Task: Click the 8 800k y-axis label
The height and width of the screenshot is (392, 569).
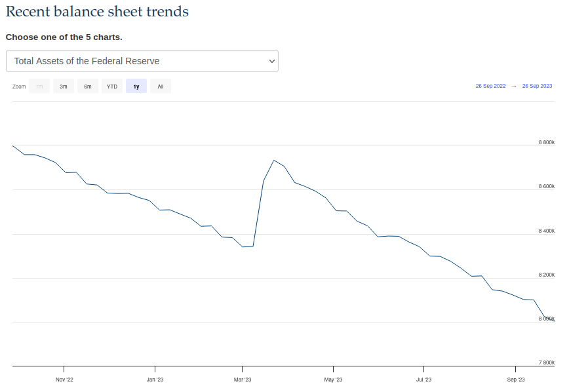Action: (547, 142)
